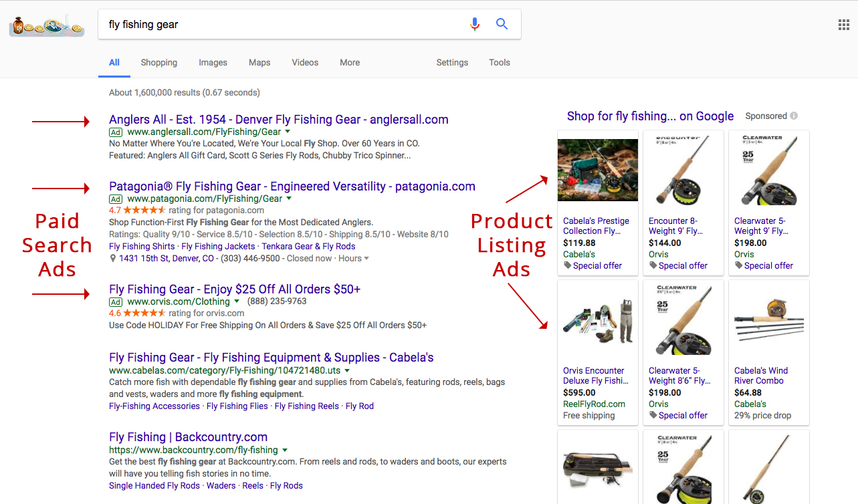858x504 pixels.
Task: Expand the cabelas.com URL dropdown arrow
Action: pos(347,370)
